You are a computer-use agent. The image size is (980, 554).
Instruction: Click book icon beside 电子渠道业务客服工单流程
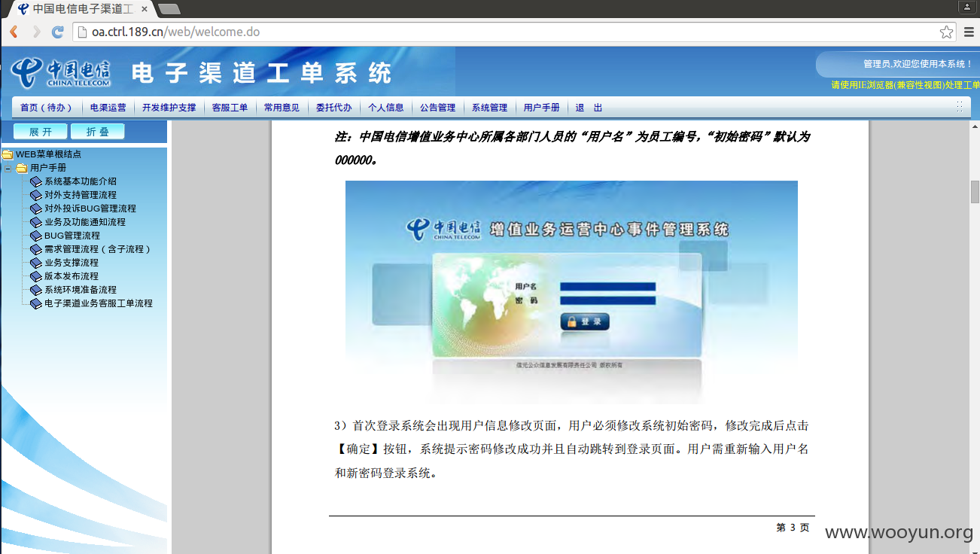(x=36, y=303)
